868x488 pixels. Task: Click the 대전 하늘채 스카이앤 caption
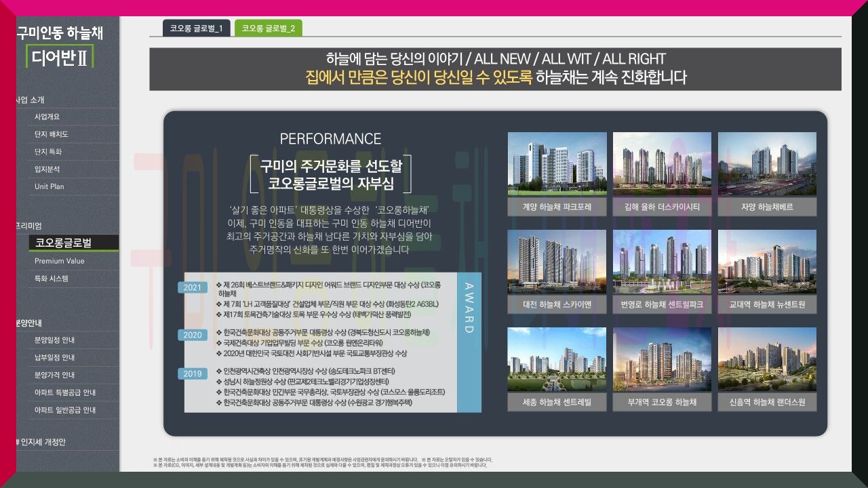[557, 305]
